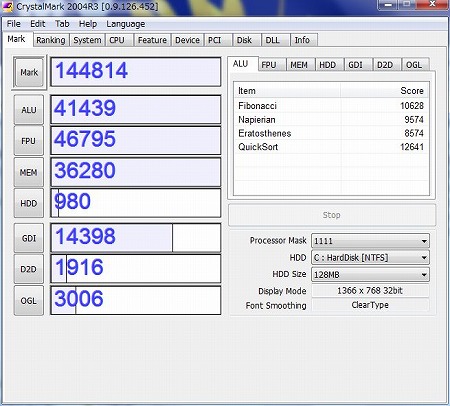The height and width of the screenshot is (406, 450).
Task: Click the CrystalMark app icon in title bar
Action: 7,6
